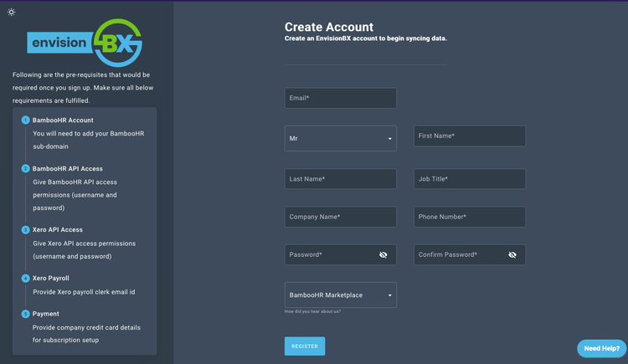
Task: Click the Payment step heading
Action: tap(46, 314)
